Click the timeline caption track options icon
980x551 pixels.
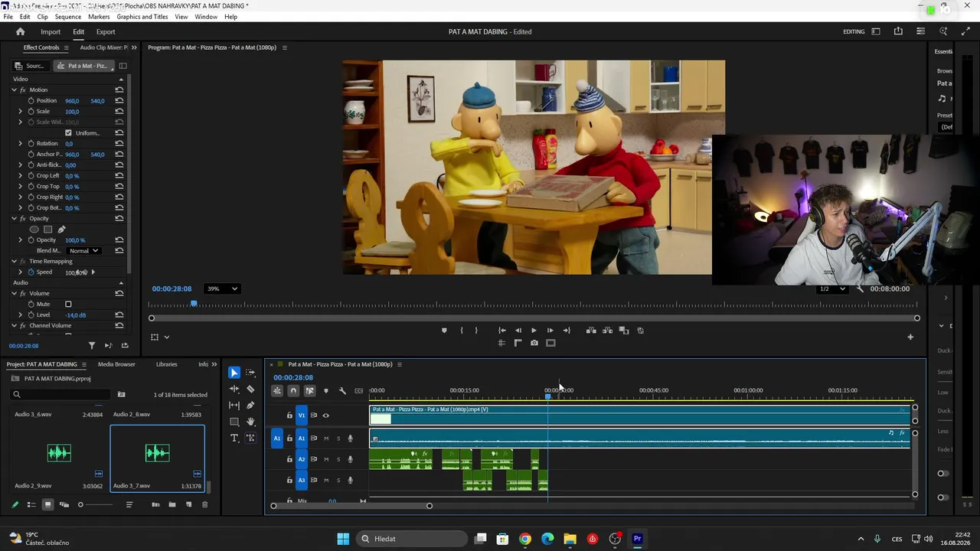click(358, 391)
